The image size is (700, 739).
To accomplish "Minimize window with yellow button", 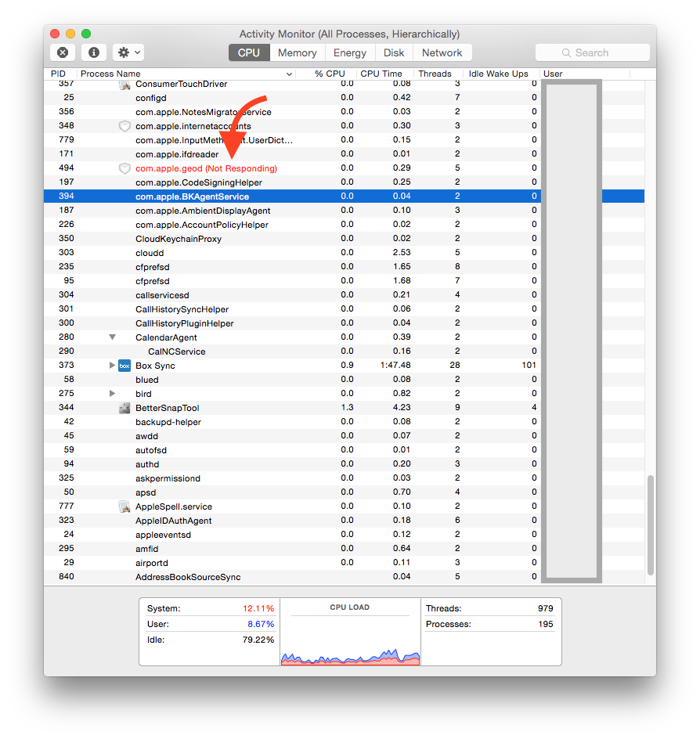I will pyautogui.click(x=70, y=34).
